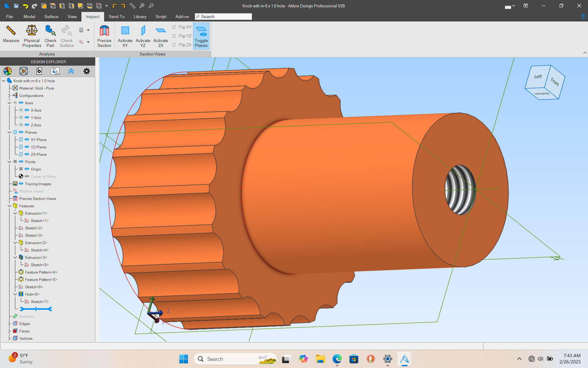Open File Explorer from taskbar

pyautogui.click(x=320, y=359)
